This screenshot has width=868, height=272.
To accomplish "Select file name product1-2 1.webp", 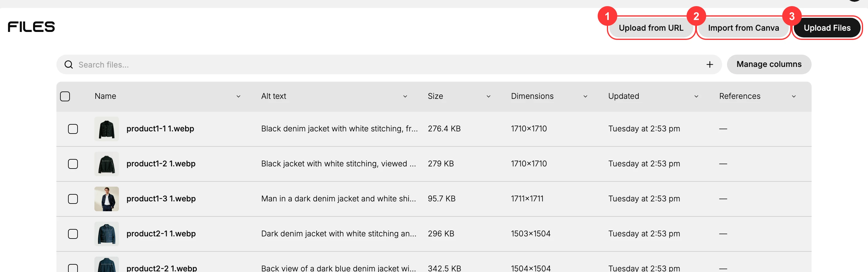I will point(161,164).
